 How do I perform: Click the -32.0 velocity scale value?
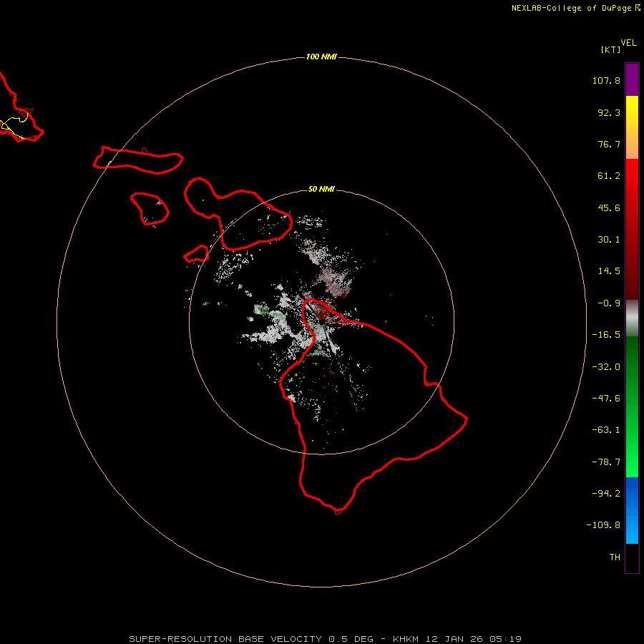tap(606, 367)
